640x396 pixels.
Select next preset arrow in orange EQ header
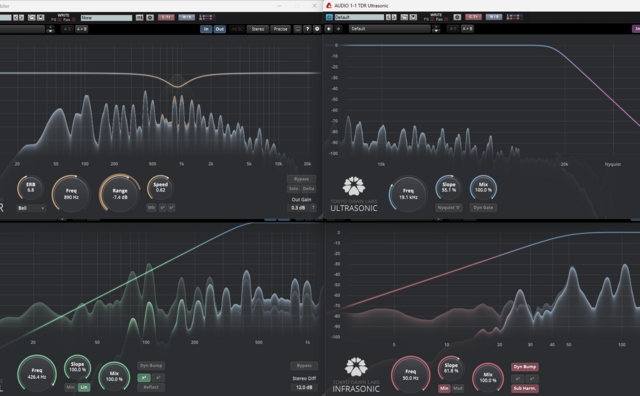click(x=21, y=18)
